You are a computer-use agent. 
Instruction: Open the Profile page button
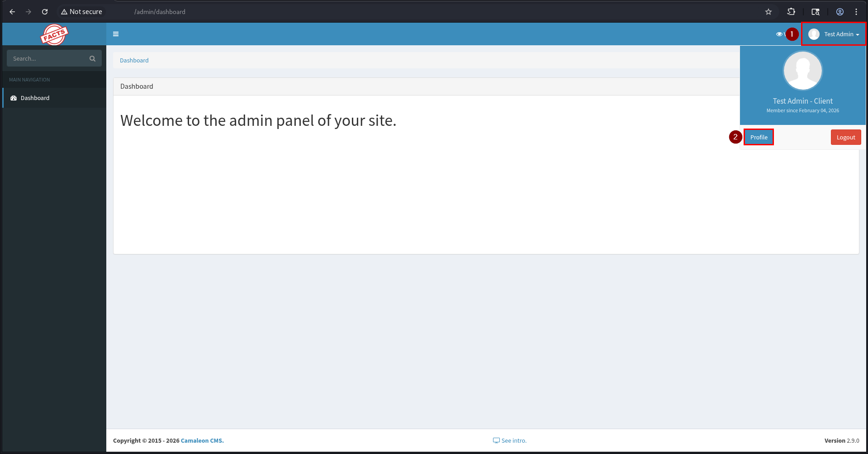tap(759, 137)
